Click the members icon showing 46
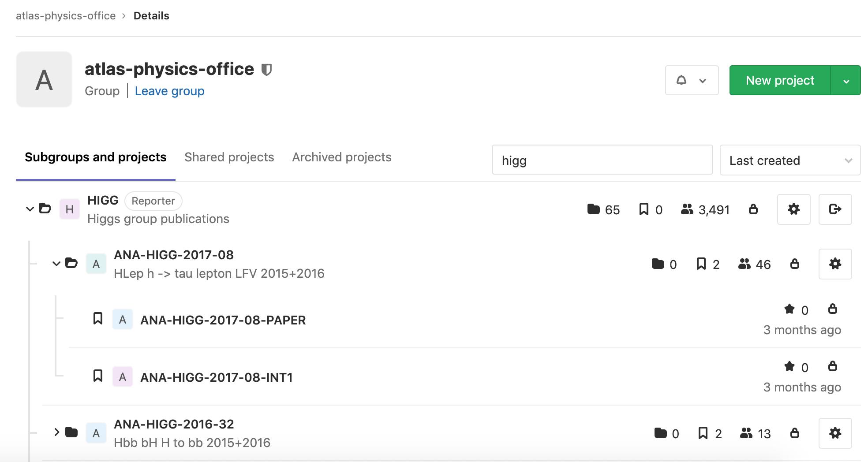868x462 pixels. click(x=745, y=264)
